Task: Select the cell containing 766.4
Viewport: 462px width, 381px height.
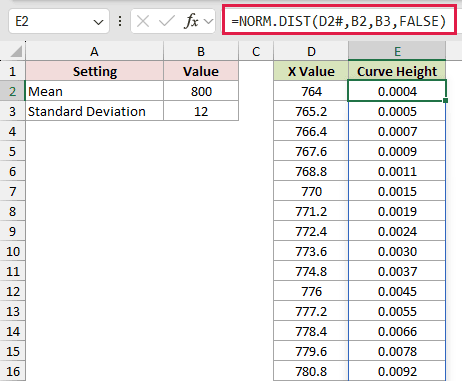Action: (x=311, y=131)
